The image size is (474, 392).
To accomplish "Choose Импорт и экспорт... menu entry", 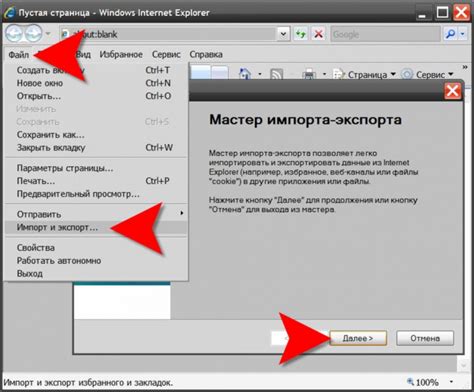I will point(96,227).
